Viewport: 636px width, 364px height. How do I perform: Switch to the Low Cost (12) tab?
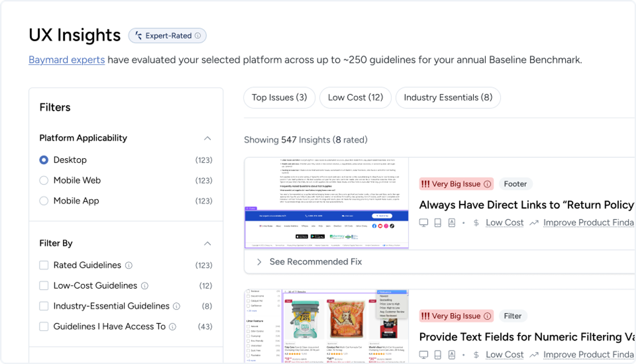[x=355, y=98]
